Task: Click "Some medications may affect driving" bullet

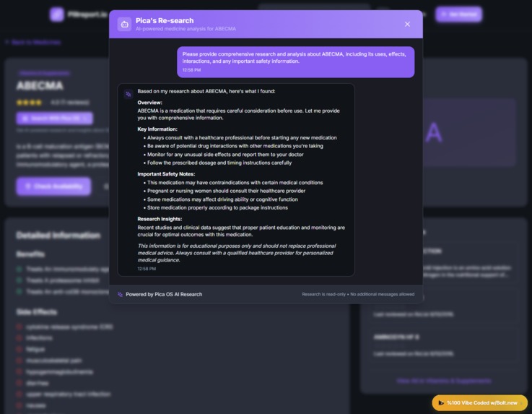Action: 222,199
